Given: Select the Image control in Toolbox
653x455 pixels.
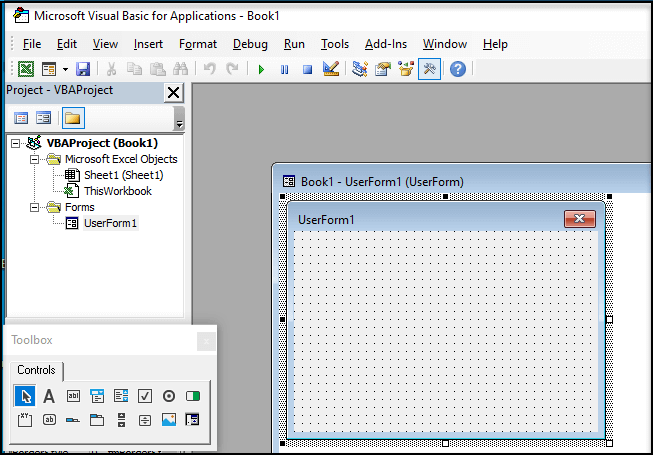Looking at the screenshot, I should [x=169, y=420].
